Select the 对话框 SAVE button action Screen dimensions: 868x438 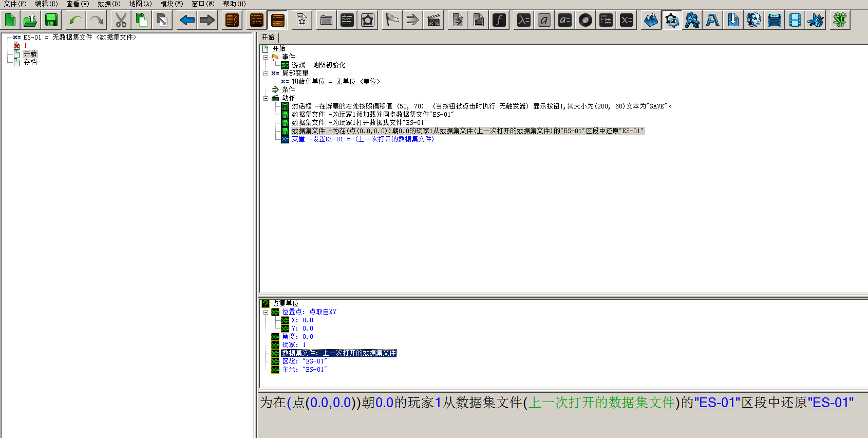(x=482, y=106)
